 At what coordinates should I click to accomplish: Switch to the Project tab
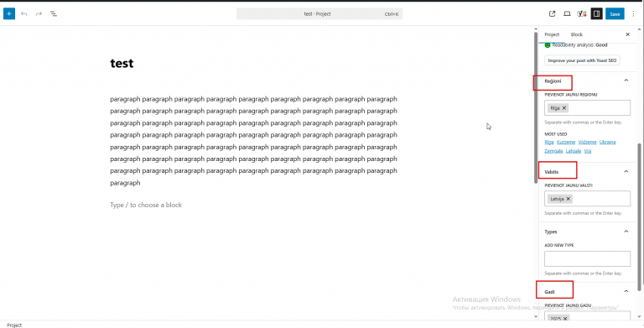[552, 34]
